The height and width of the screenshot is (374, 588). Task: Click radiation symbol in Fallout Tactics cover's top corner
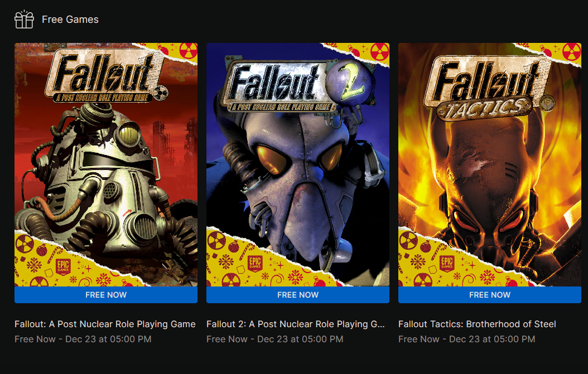tap(572, 52)
